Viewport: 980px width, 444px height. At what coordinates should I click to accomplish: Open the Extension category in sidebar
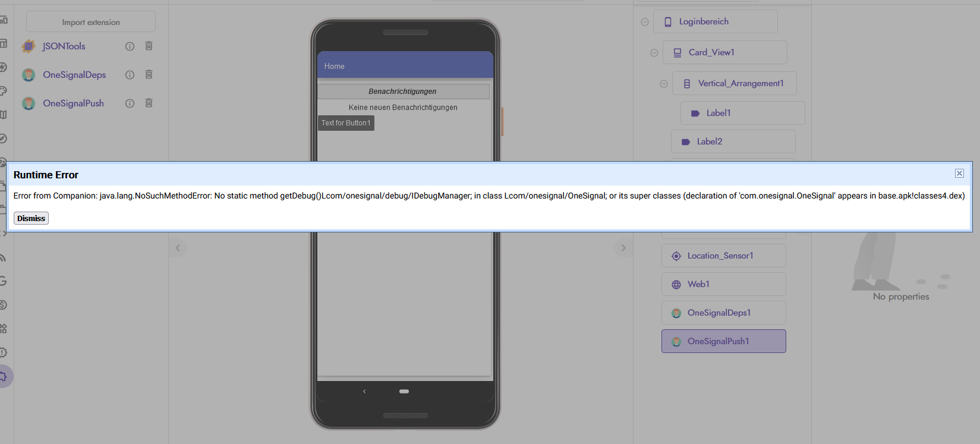4,376
